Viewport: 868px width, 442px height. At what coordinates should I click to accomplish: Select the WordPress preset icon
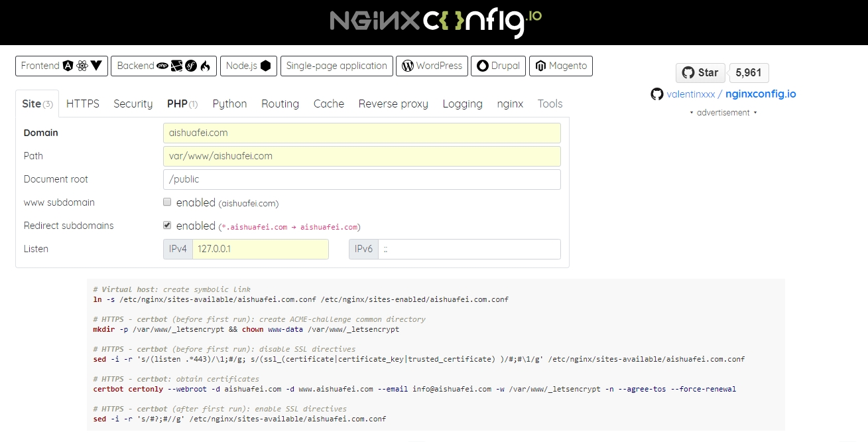(x=406, y=66)
